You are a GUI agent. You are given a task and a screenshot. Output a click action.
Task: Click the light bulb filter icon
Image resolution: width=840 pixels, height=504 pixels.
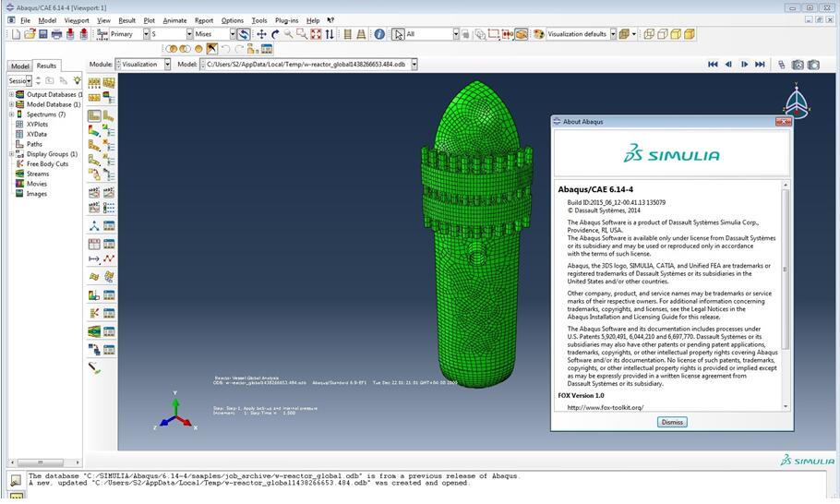click(78, 80)
